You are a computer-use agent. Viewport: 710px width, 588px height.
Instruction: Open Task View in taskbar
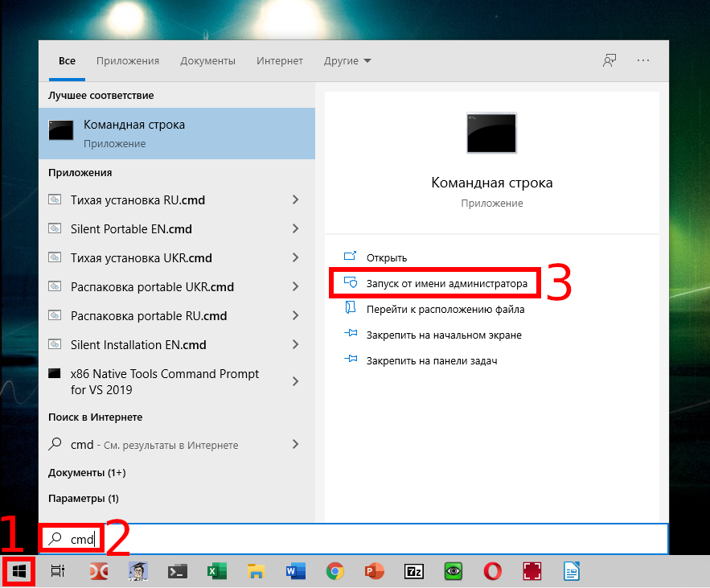click(x=58, y=572)
